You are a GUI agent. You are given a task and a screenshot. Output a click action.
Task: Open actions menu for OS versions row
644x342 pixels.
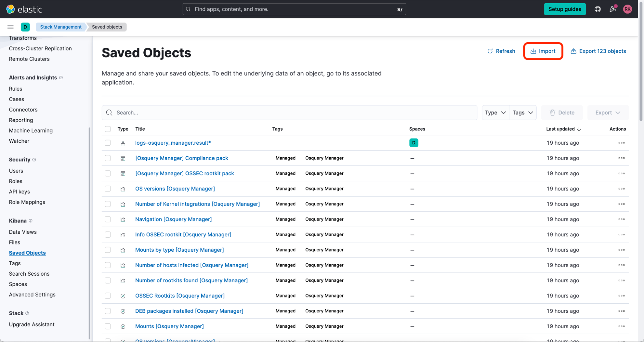point(621,189)
